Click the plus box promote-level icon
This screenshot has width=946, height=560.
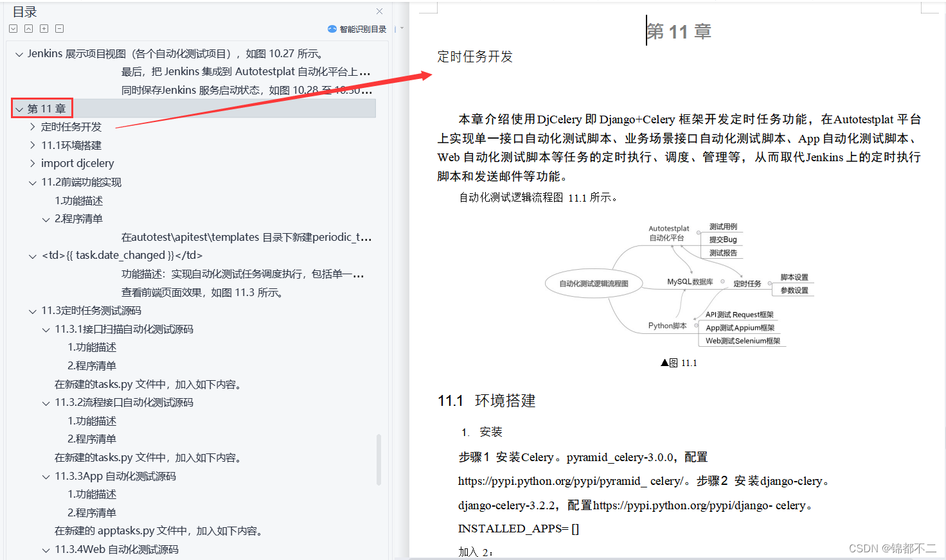(44, 28)
